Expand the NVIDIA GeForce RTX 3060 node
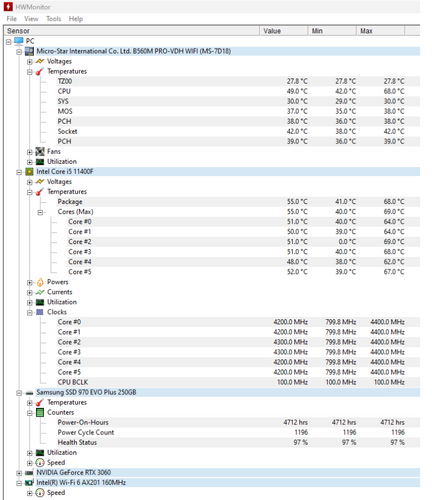 [x=19, y=473]
